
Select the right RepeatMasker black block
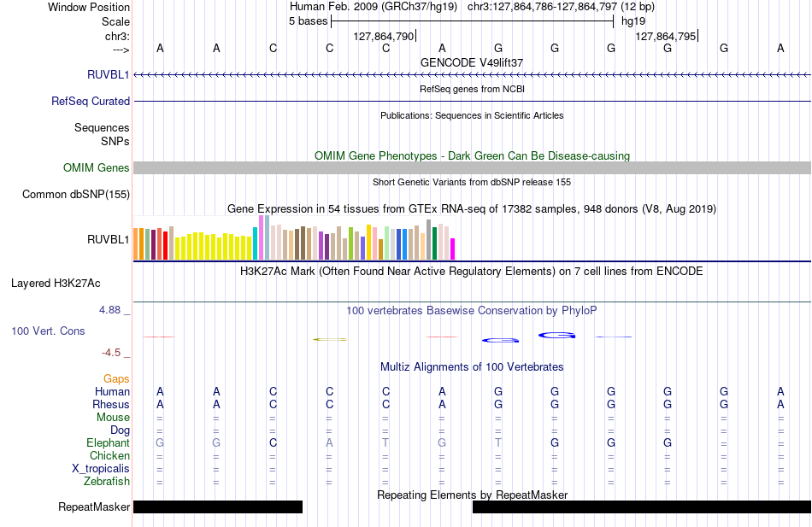point(642,507)
